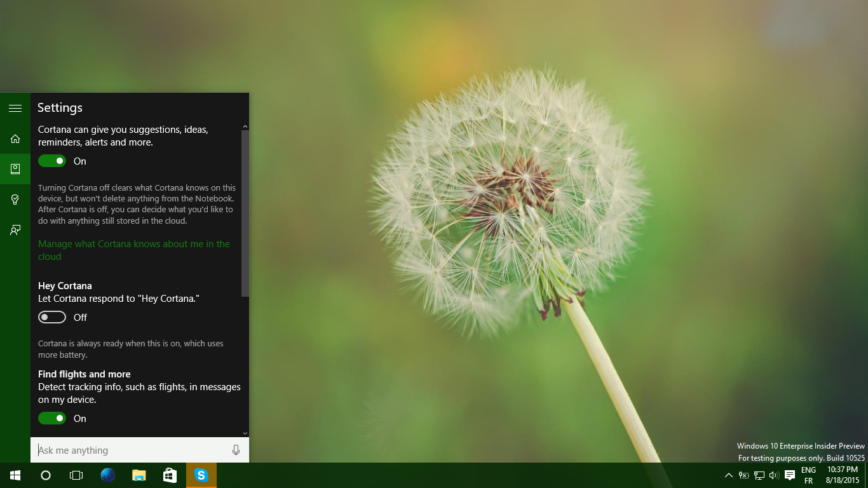Open Task View on taskbar
Viewport: 868px width, 488px height.
pos(76,475)
